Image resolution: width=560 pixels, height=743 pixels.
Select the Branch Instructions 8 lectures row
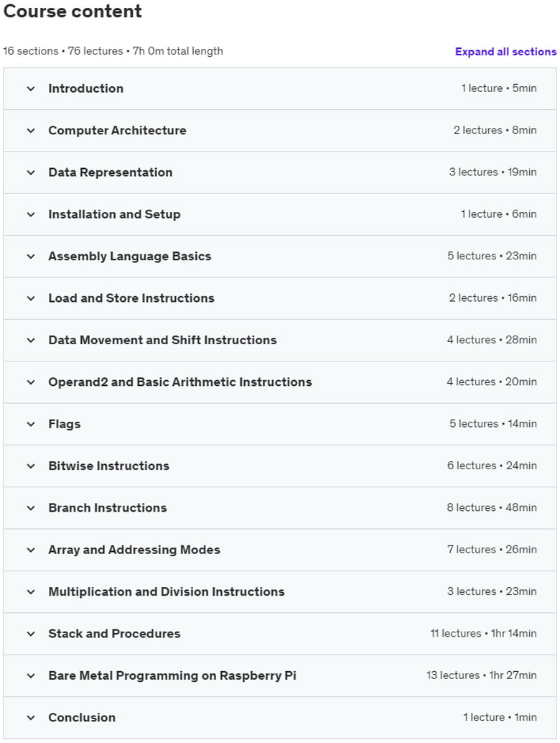(280, 508)
